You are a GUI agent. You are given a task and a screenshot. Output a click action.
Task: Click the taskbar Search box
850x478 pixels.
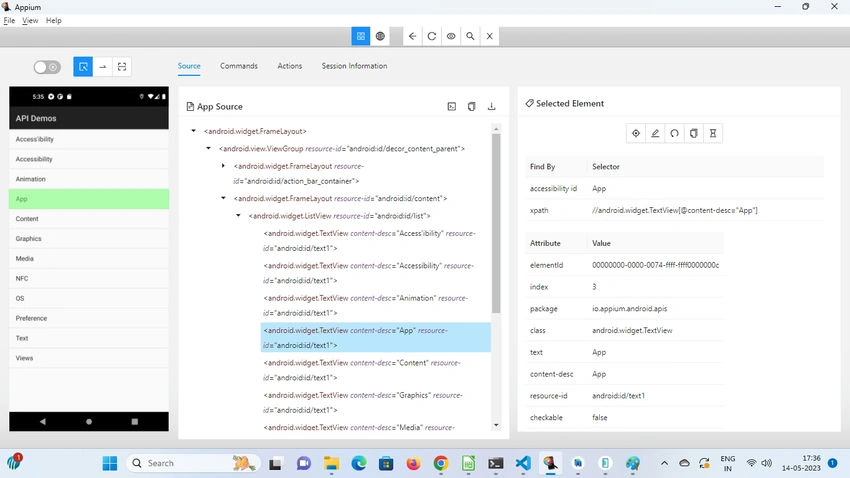(x=193, y=463)
